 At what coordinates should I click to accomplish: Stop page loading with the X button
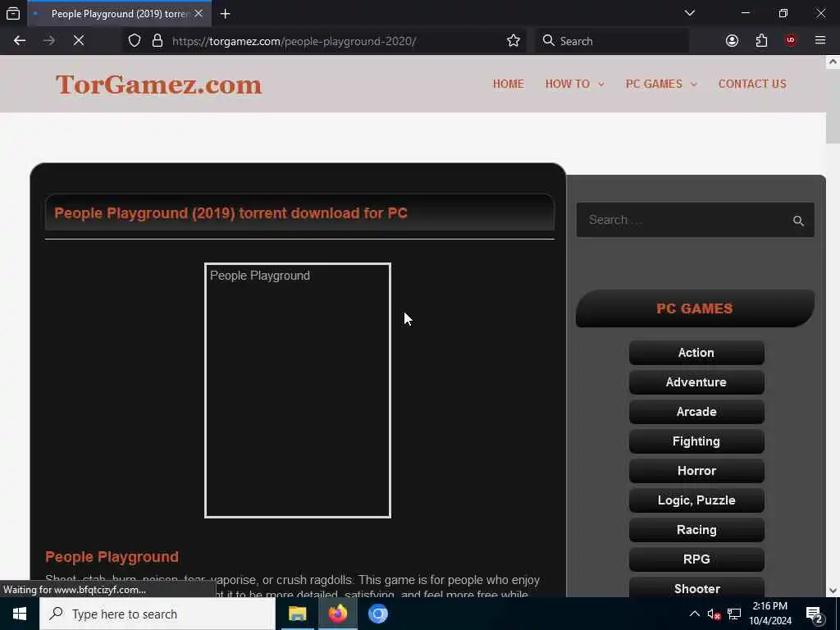pyautogui.click(x=79, y=41)
